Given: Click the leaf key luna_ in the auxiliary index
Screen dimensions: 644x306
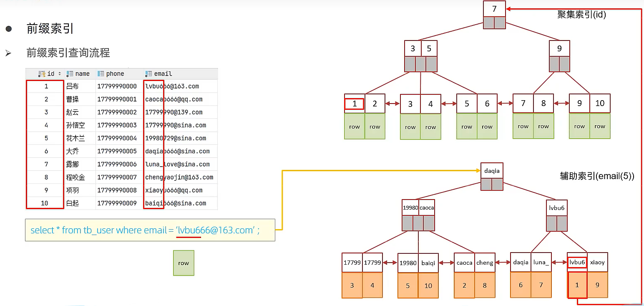Looking at the screenshot, I should 541,262.
